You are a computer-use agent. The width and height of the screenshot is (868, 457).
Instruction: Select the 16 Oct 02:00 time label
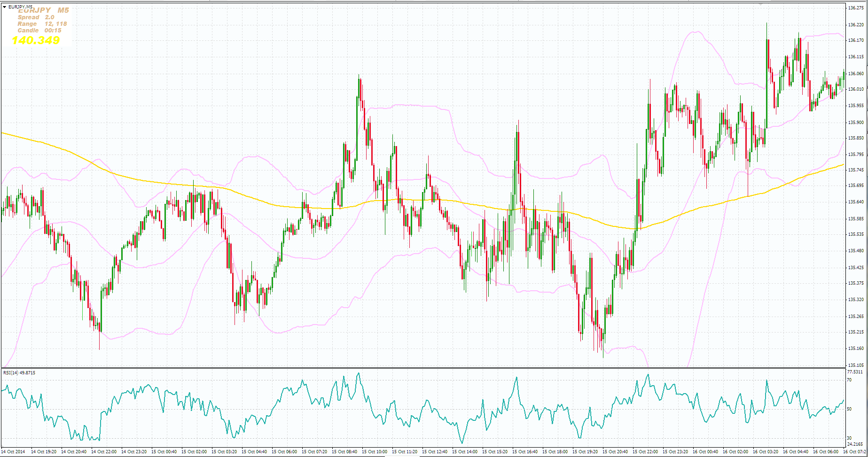tap(735, 452)
